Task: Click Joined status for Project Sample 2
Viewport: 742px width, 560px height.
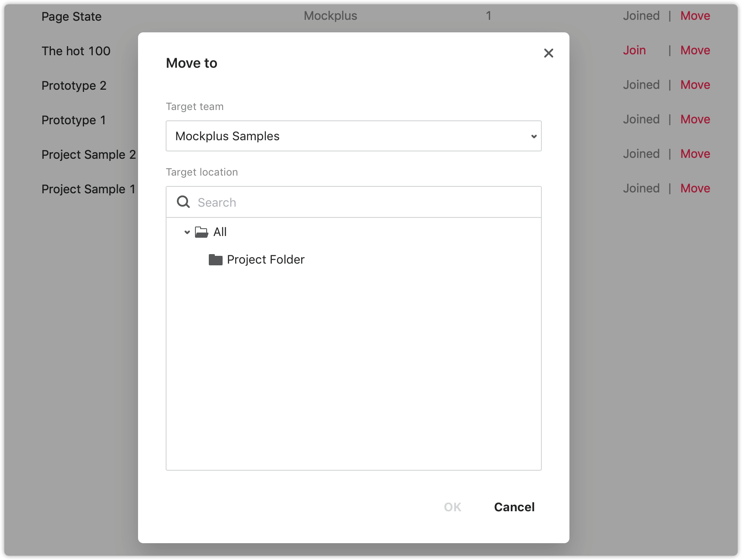Action: tap(641, 154)
